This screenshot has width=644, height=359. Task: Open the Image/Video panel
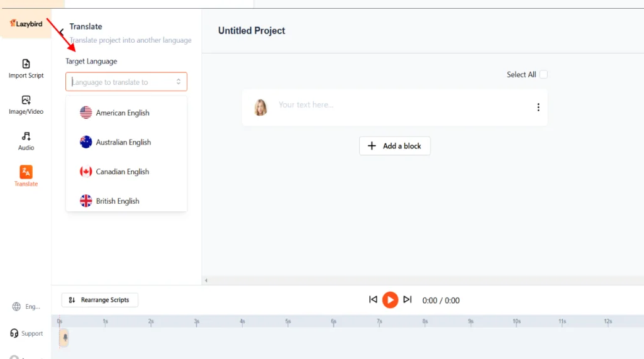pyautogui.click(x=26, y=104)
